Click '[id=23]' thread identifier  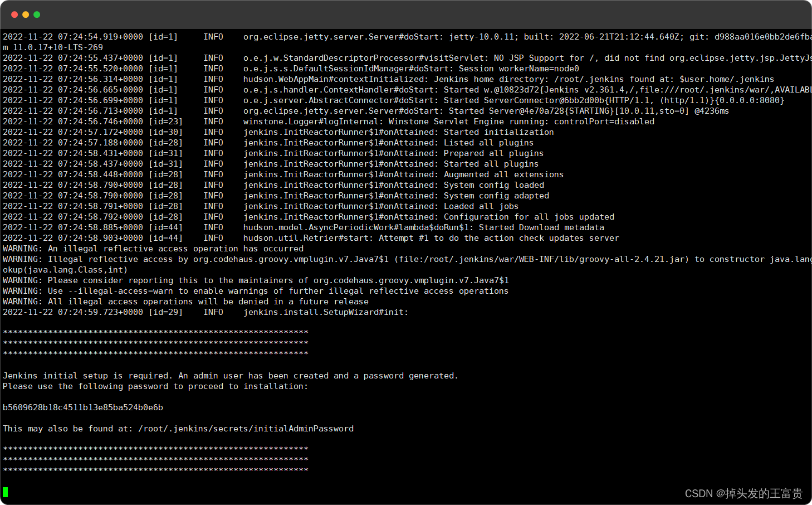point(165,122)
